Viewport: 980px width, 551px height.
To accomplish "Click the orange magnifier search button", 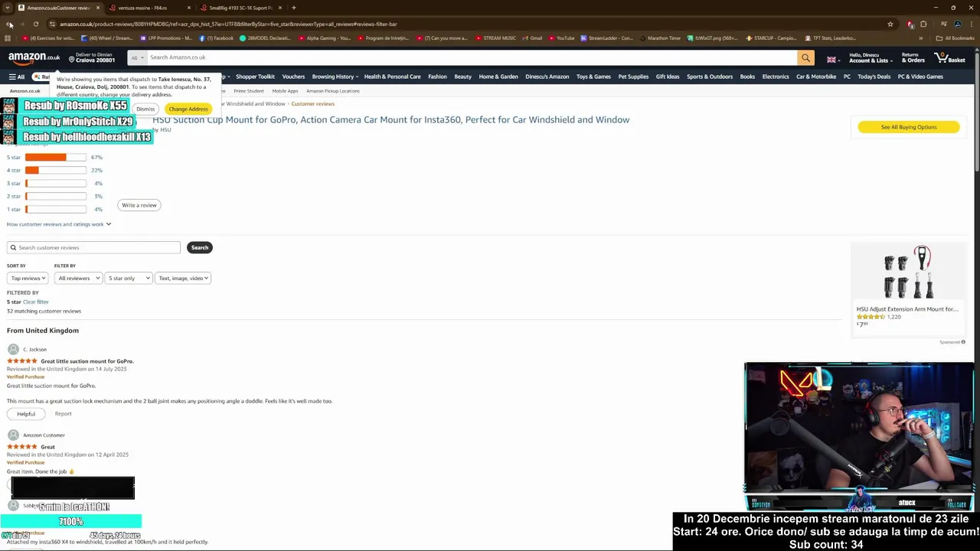I will (x=805, y=58).
